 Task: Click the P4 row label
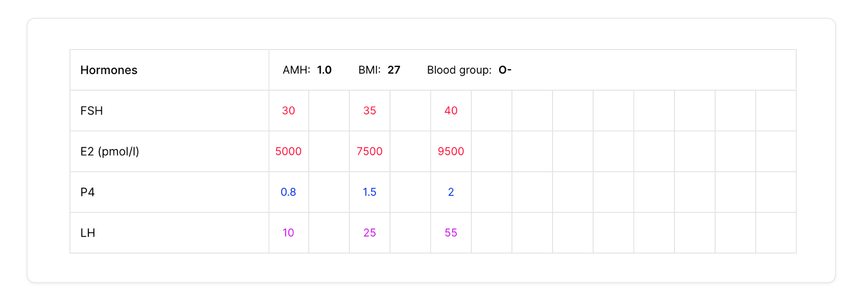(87, 192)
